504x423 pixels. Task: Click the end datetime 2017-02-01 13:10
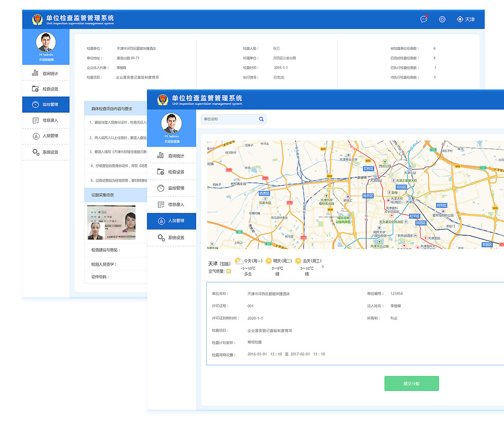[x=307, y=354]
